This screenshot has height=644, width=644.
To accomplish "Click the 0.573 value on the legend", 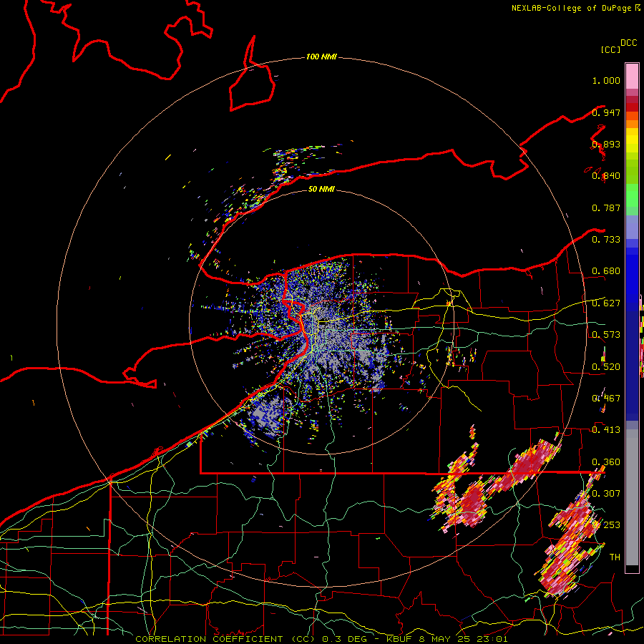I will coord(606,335).
